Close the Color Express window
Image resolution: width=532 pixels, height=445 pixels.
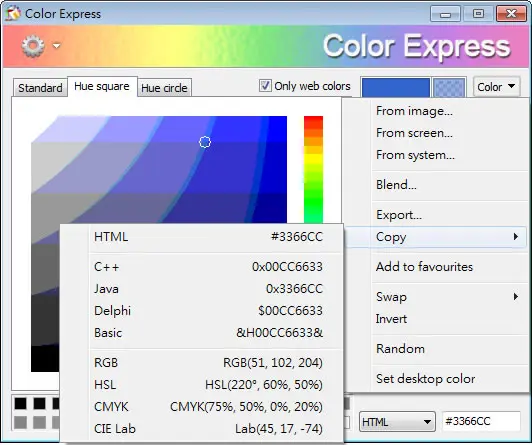[x=511, y=14]
